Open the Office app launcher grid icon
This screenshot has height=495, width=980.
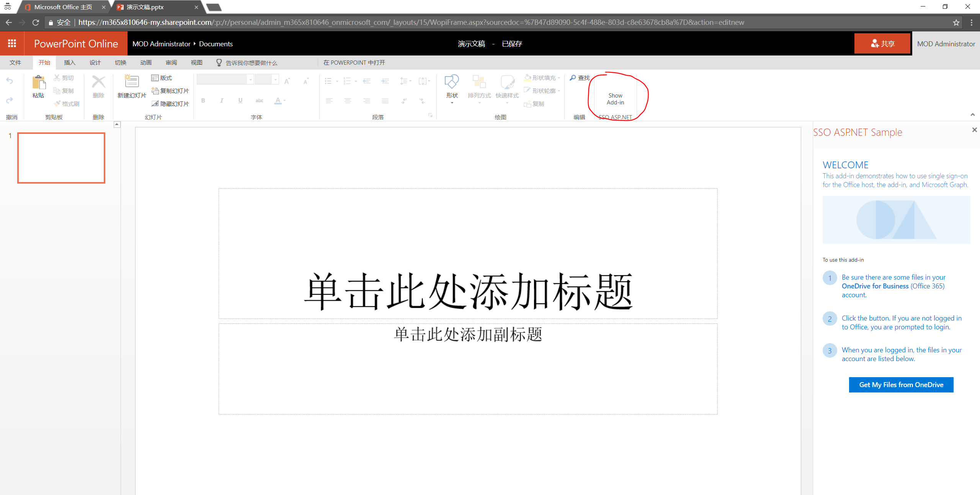point(12,43)
